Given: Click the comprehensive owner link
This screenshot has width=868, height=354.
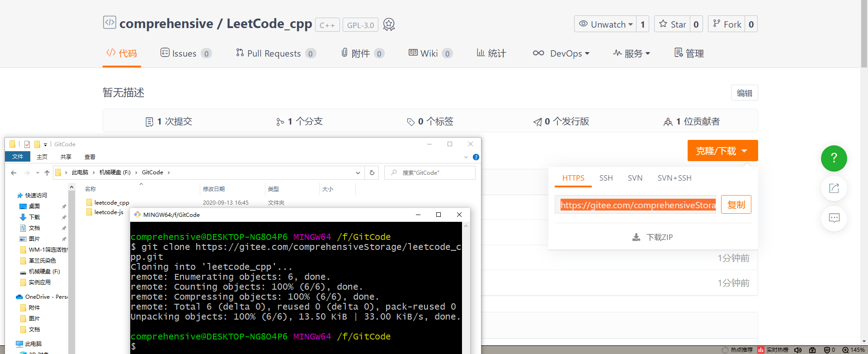Looking at the screenshot, I should tap(166, 24).
